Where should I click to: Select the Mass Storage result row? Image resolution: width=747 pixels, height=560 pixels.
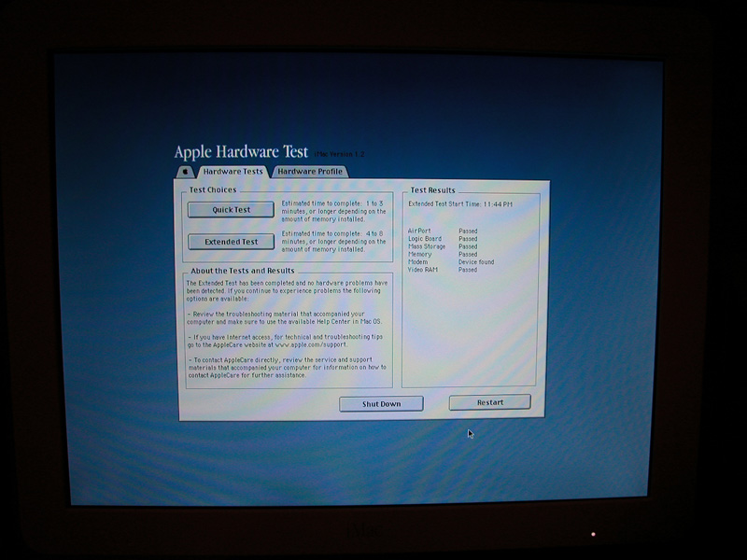coord(443,246)
